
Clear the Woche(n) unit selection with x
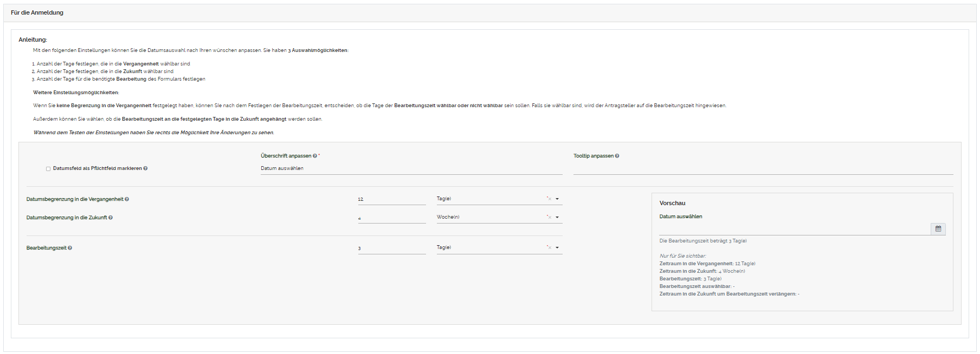[549, 217]
